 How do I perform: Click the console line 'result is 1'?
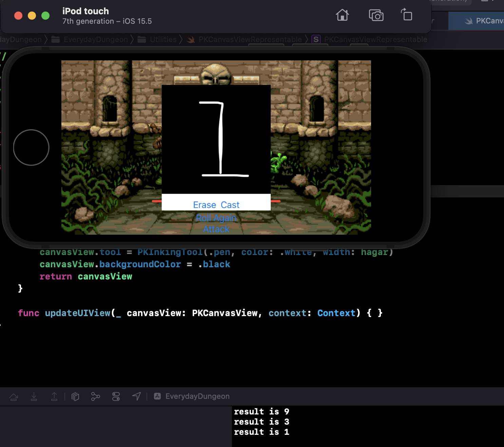[261, 432]
